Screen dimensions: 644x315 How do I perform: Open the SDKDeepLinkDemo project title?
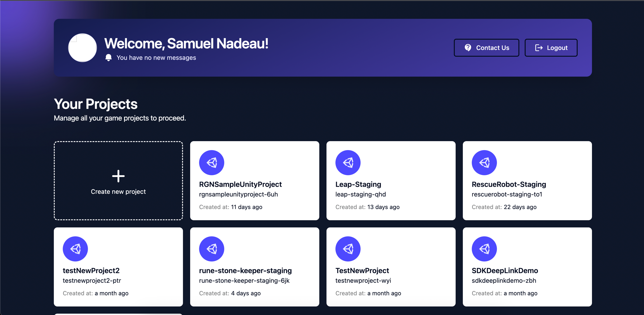click(505, 271)
